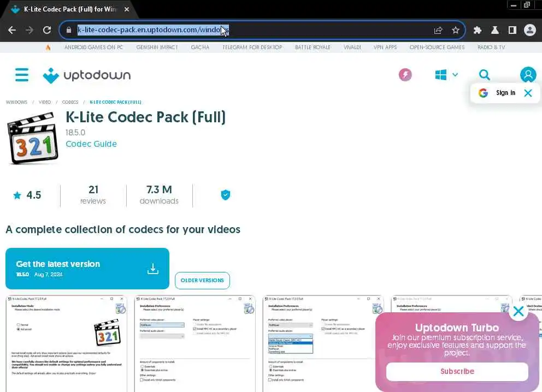Click the blue security shield badge
The image size is (542, 392).
point(225,195)
